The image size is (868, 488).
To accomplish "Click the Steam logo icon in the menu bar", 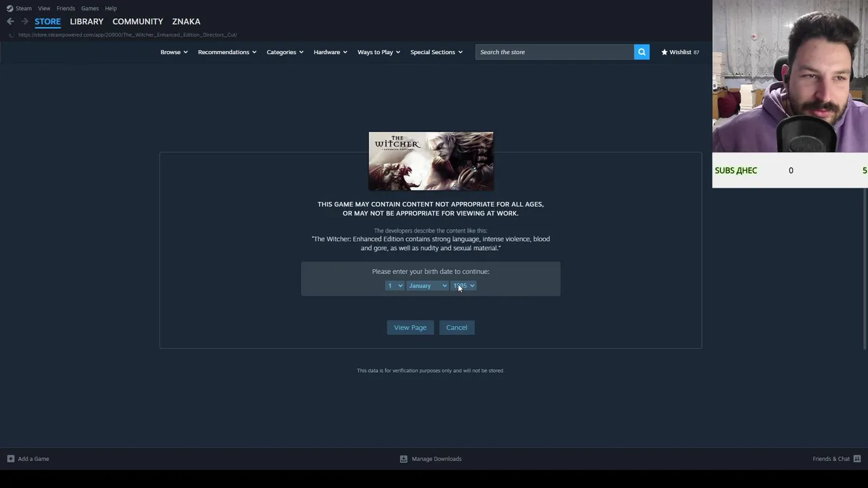I will pos(9,8).
